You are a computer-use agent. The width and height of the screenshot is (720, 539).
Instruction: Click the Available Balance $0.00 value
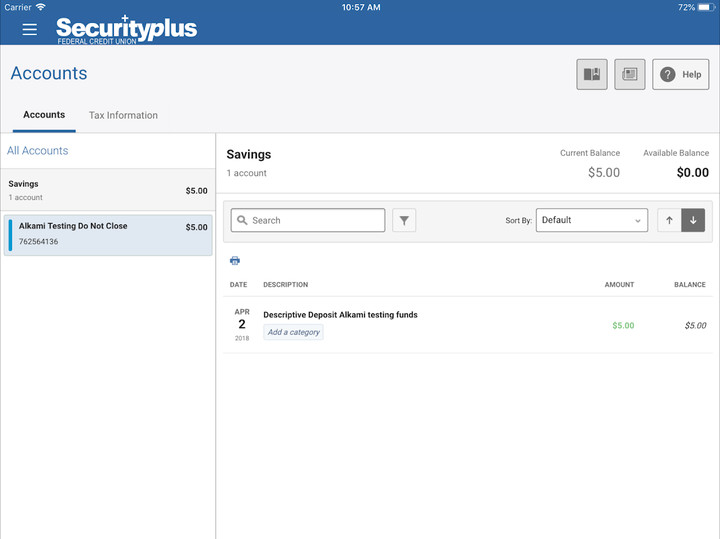(692, 173)
